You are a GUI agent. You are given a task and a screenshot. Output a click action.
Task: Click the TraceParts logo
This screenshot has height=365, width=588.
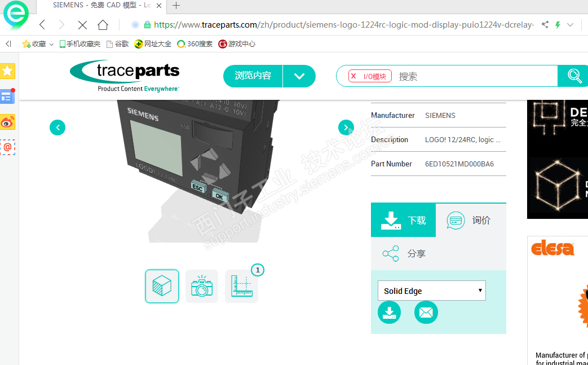tap(125, 76)
